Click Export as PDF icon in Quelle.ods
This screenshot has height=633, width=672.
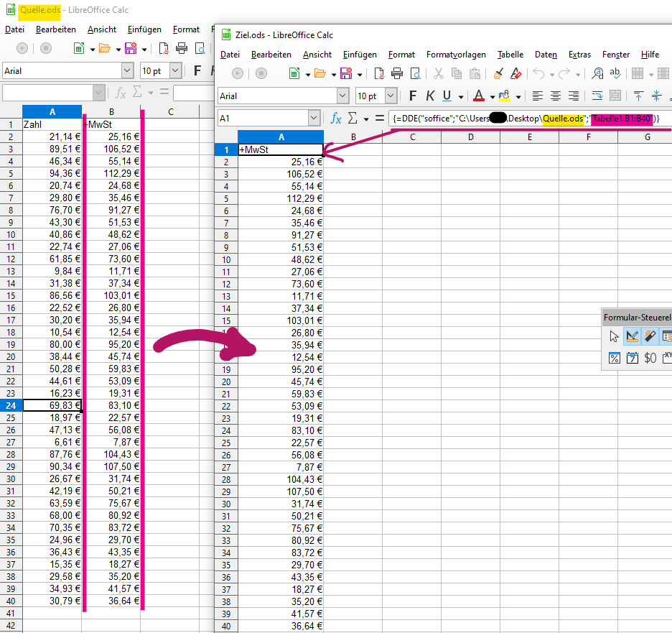163,48
